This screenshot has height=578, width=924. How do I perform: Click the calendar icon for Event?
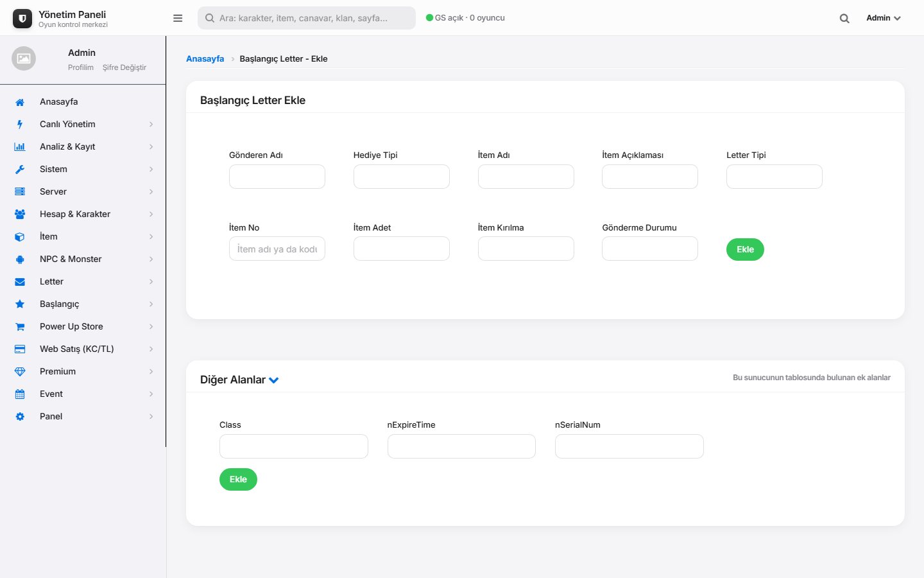coord(20,394)
